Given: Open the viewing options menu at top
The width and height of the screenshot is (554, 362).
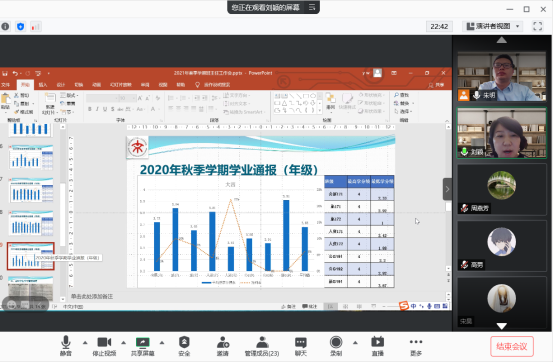Looking at the screenshot, I should pyautogui.click(x=312, y=7).
